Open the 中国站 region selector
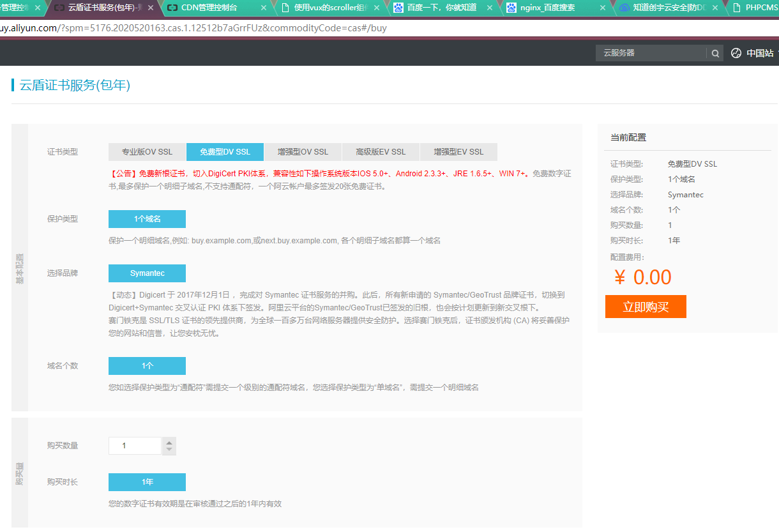Screen dimensions: 779x532 pyautogui.click(x=760, y=53)
